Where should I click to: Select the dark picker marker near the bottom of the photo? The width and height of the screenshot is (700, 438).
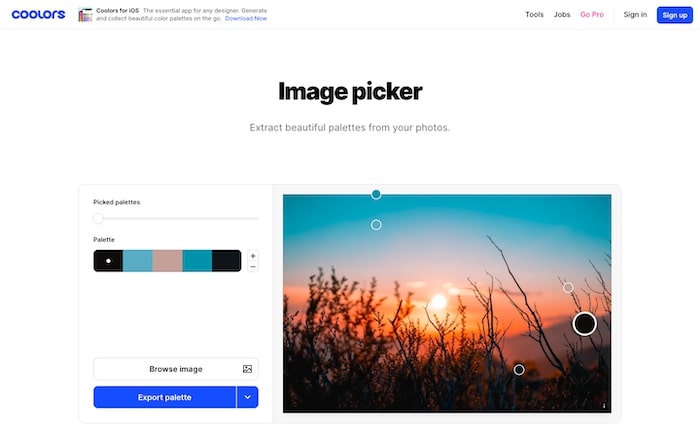tap(519, 370)
